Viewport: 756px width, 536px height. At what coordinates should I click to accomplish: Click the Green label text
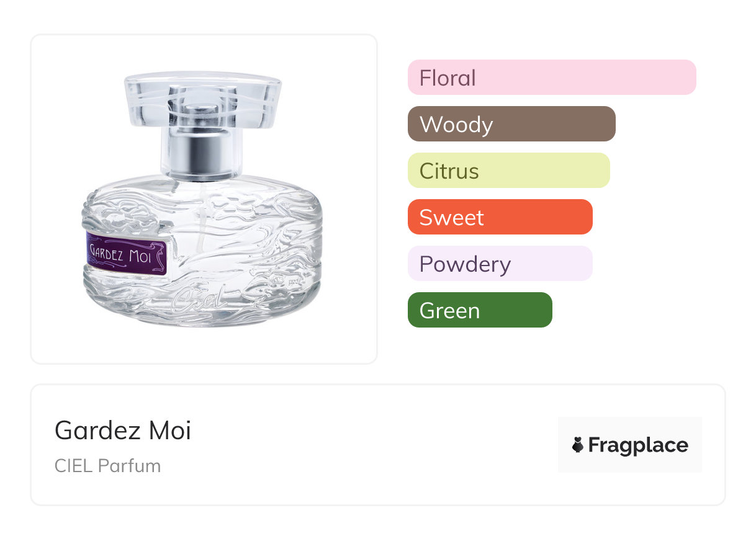(449, 311)
